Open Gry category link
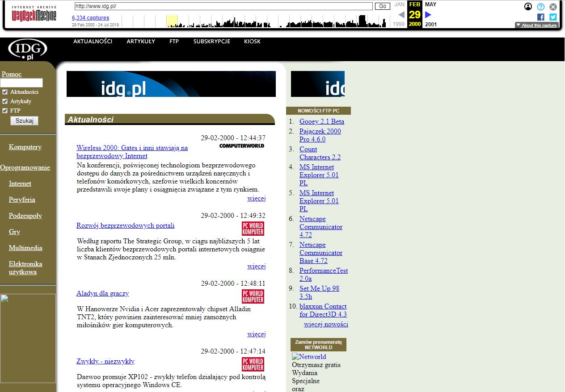The width and height of the screenshot is (565, 392). pyautogui.click(x=14, y=232)
